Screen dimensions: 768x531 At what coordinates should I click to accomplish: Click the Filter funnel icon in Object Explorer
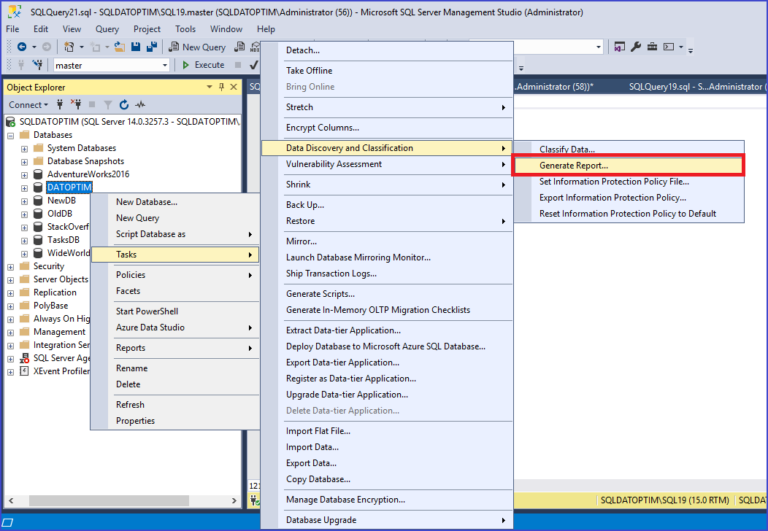coord(108,105)
